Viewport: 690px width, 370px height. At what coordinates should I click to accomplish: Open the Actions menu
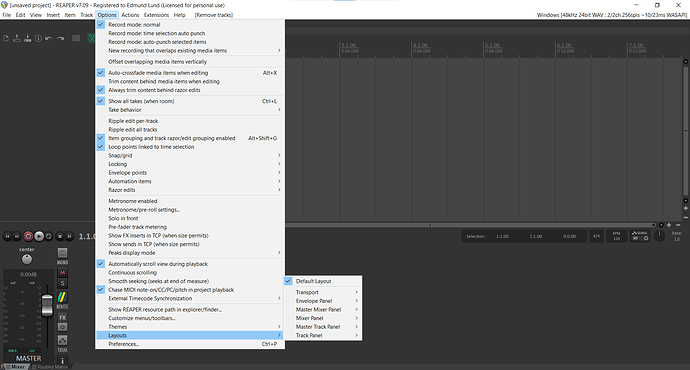(x=130, y=15)
